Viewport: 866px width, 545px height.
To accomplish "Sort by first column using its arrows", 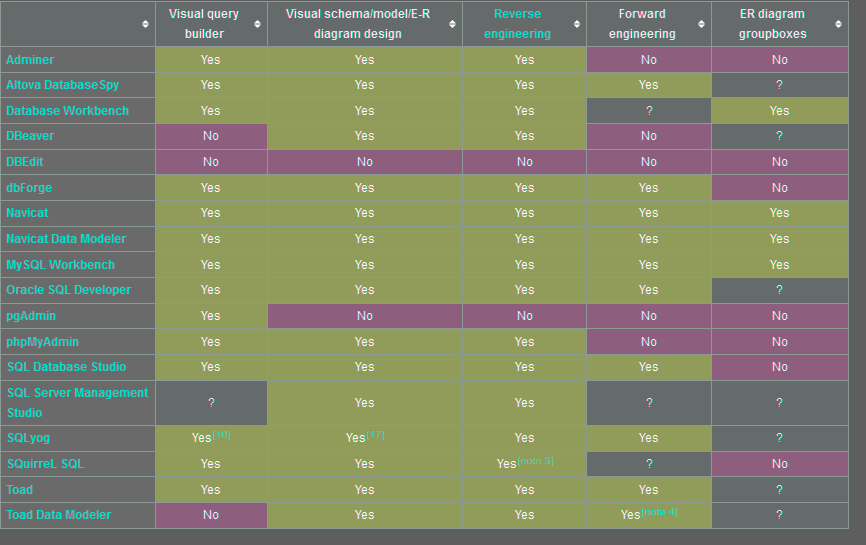I will (145, 24).
